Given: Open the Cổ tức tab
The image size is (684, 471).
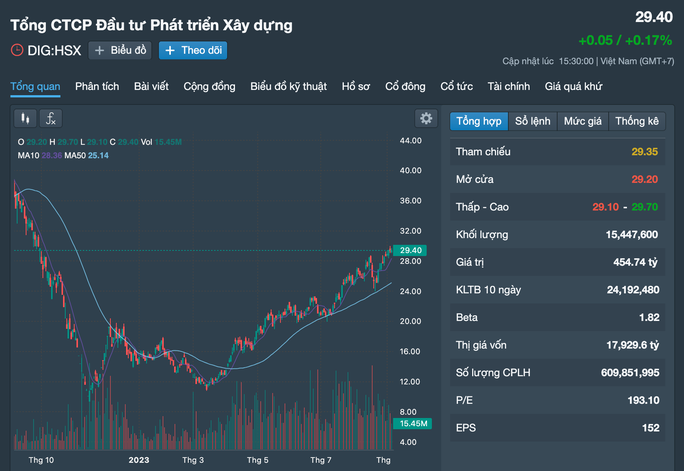Looking at the screenshot, I should 457,87.
